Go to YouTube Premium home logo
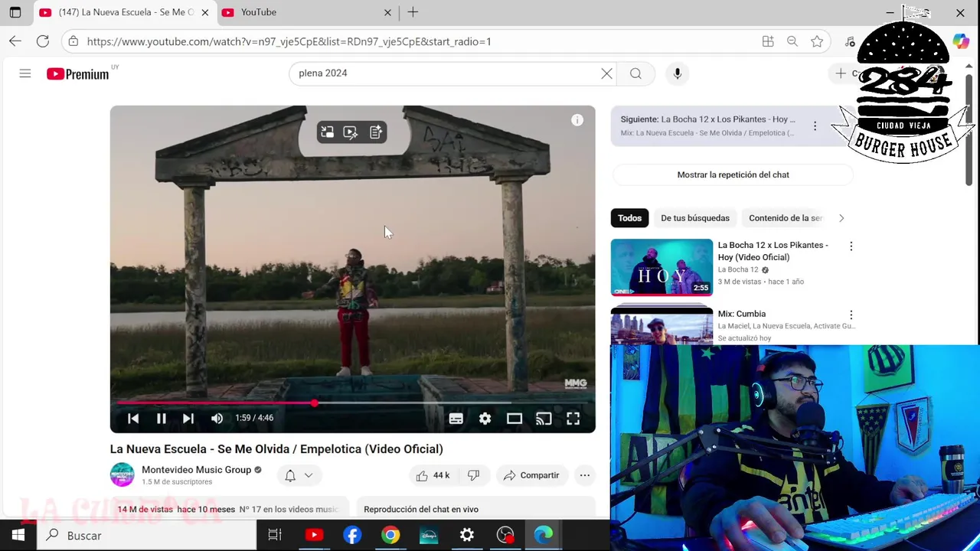980x551 pixels. (x=78, y=73)
